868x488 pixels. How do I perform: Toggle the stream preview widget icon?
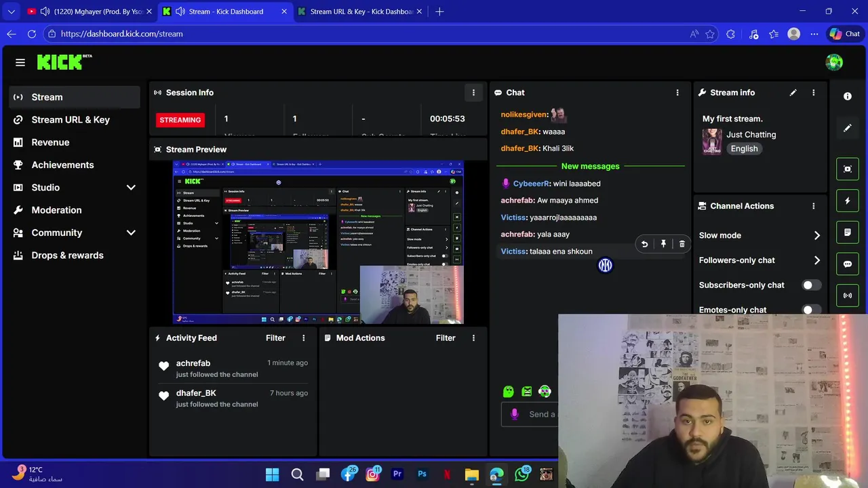coord(848,169)
